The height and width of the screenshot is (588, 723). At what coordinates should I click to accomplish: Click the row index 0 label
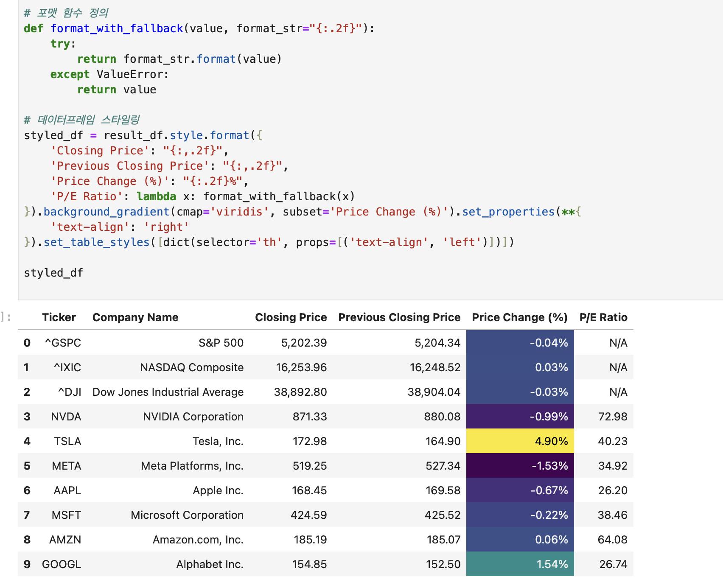point(27,343)
